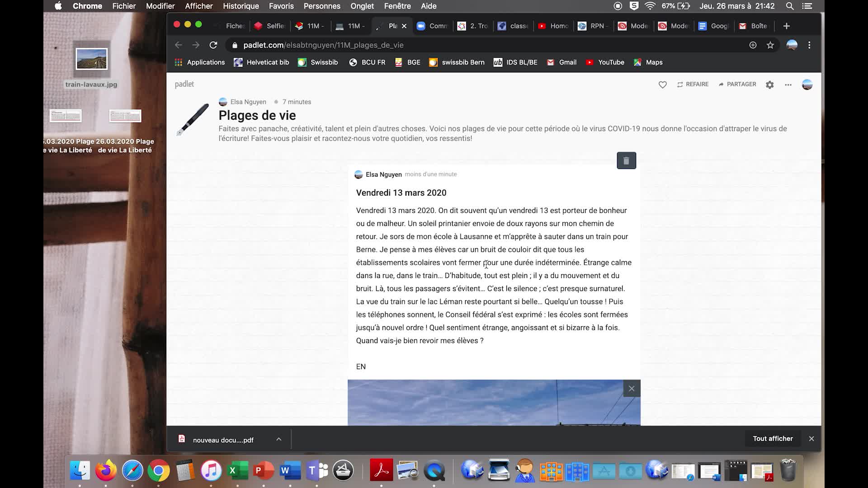Open Microsoft Word from the Dock

[x=290, y=471]
